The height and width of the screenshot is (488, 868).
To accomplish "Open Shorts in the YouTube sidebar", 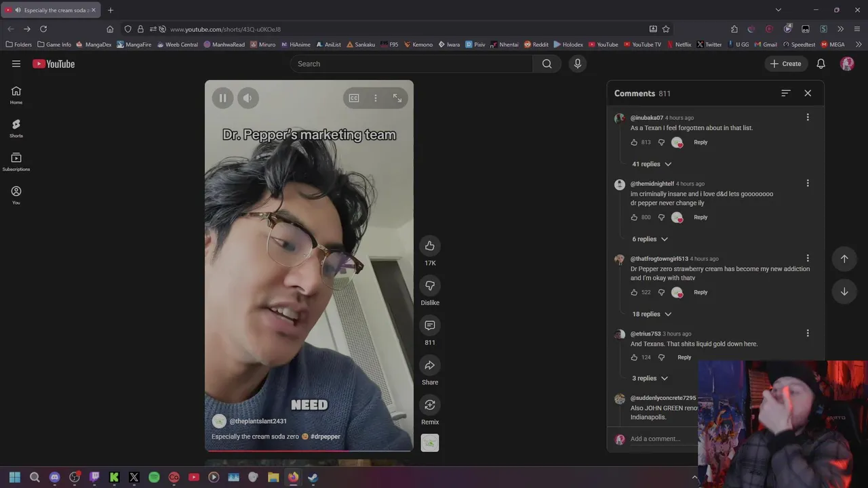I will click(16, 129).
